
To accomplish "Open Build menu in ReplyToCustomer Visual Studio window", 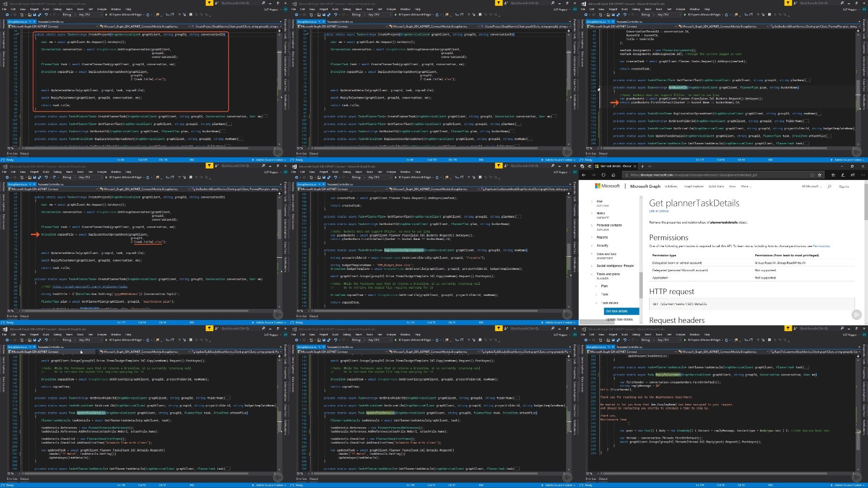I will click(624, 335).
